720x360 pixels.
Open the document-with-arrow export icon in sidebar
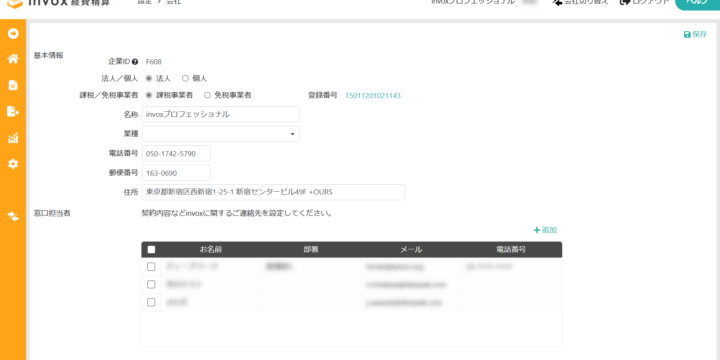click(13, 111)
